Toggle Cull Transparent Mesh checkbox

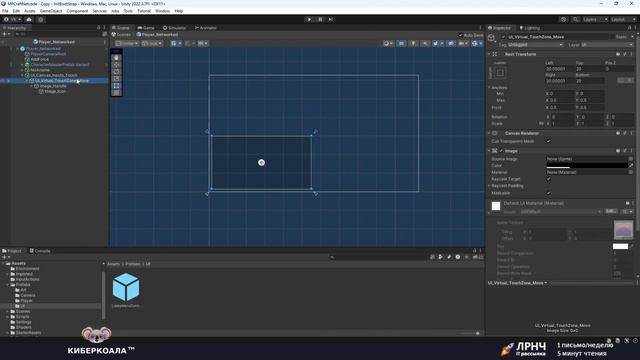coord(548,141)
